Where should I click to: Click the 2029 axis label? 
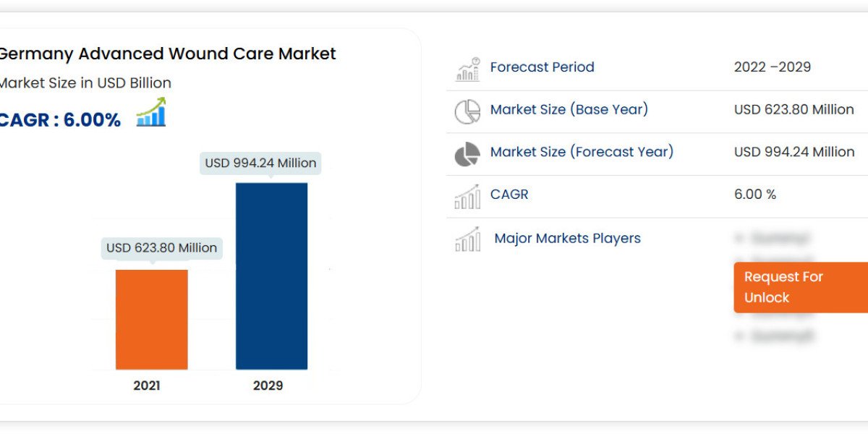(x=268, y=386)
